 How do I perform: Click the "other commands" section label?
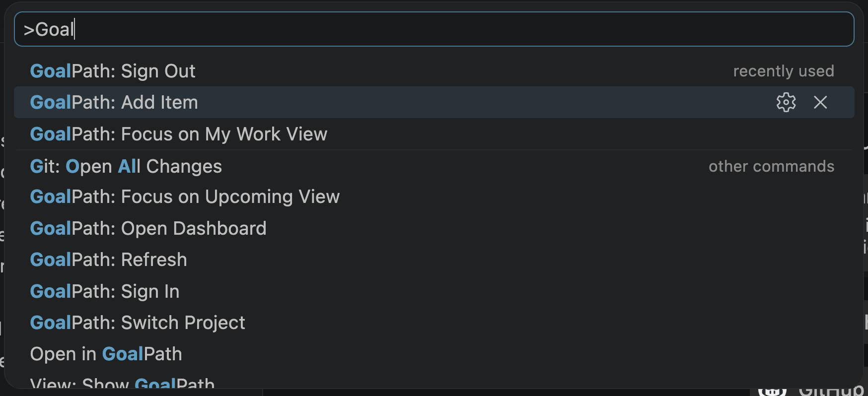click(771, 166)
